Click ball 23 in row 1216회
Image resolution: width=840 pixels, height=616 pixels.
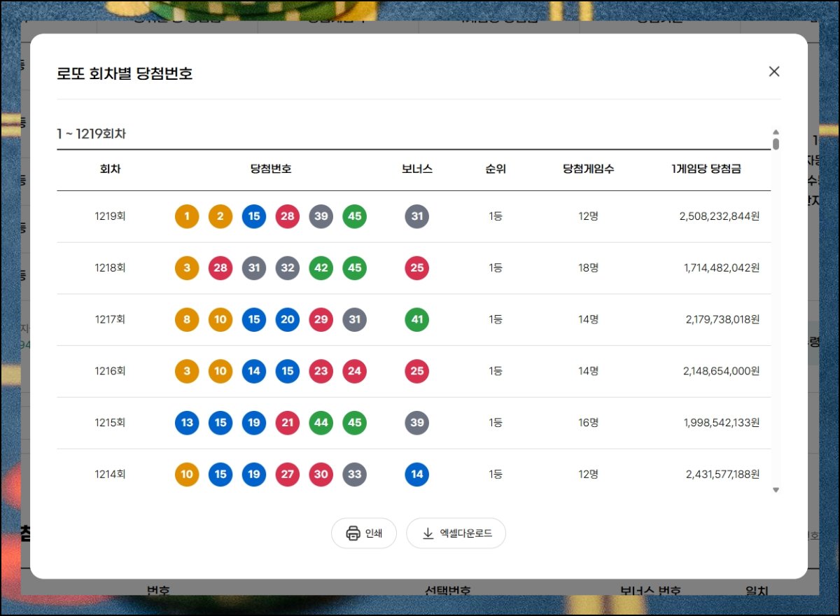tap(321, 371)
